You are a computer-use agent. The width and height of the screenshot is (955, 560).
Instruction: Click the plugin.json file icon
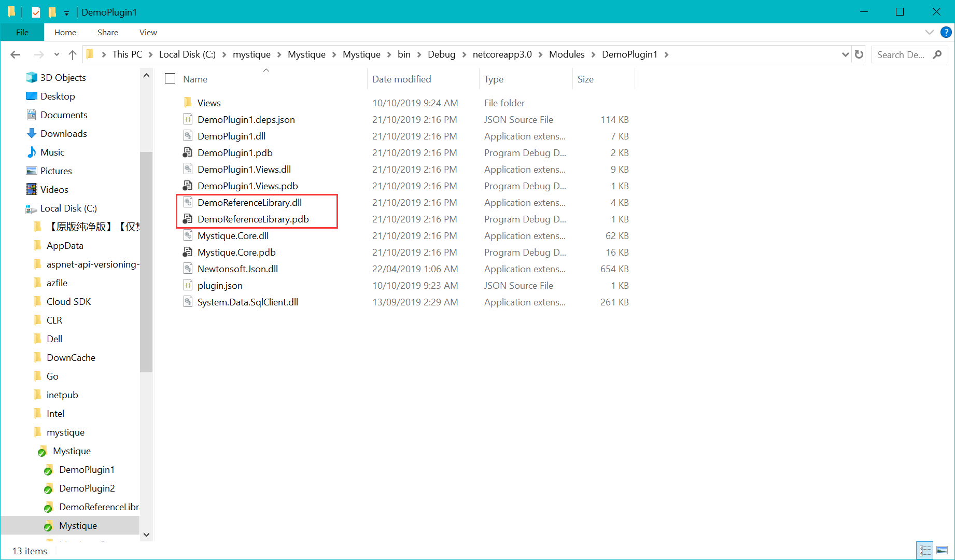click(188, 286)
